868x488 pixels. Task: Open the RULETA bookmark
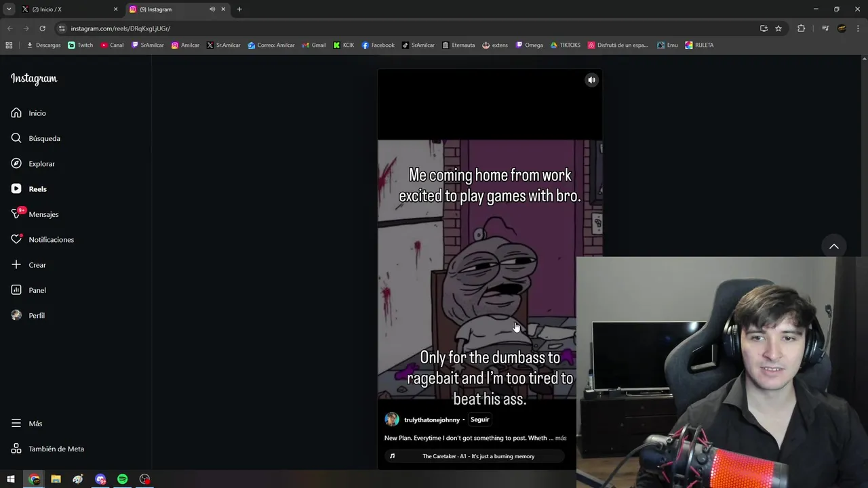[699, 45]
